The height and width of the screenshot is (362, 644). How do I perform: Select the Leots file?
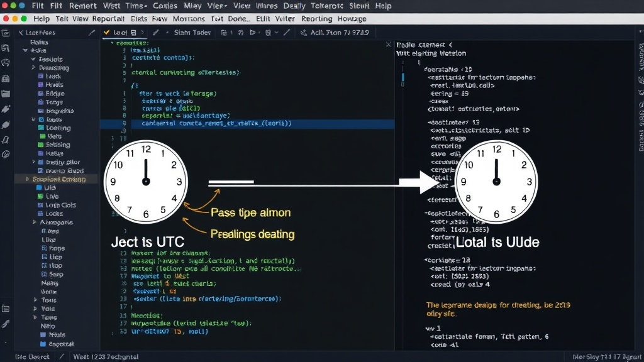[54, 214]
